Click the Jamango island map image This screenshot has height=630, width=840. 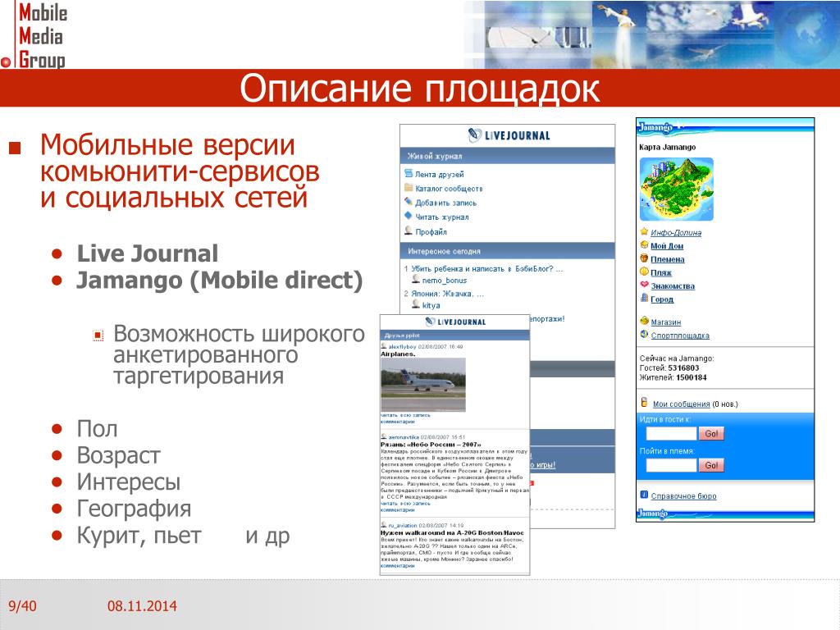click(x=677, y=189)
